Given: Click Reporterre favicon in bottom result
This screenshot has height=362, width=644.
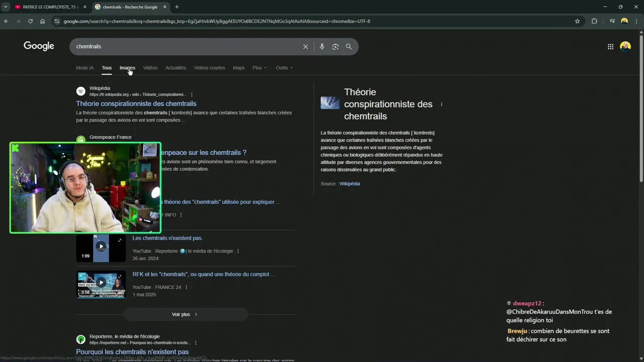Looking at the screenshot, I should (x=80, y=339).
